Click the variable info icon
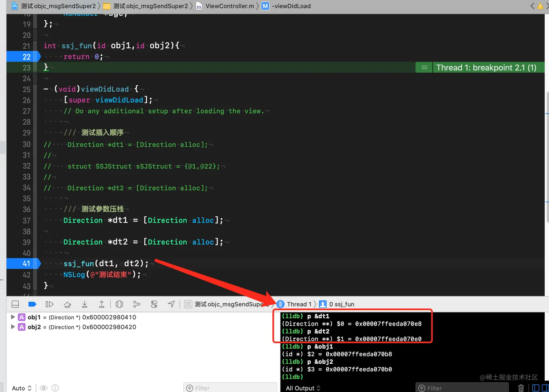This screenshot has height=392, width=549. click(55, 388)
